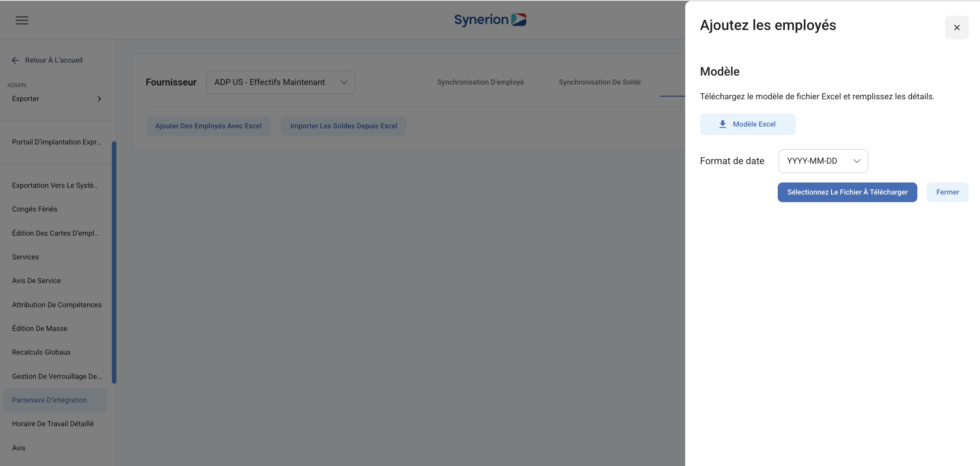Click Importer Les Soldes Depuis Excel
The image size is (980, 466).
pos(344,126)
